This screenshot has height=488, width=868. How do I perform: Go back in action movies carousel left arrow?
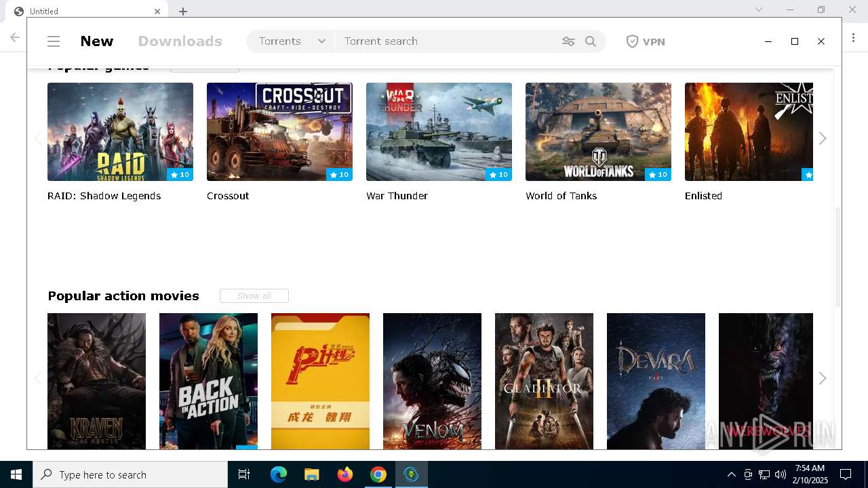click(x=38, y=378)
